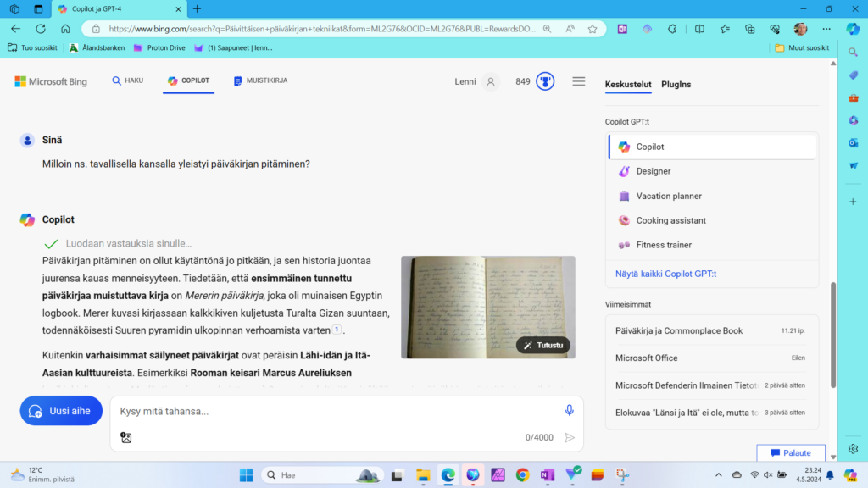Select the Cooking assistant GPT
The height and width of the screenshot is (488, 868).
pyautogui.click(x=712, y=220)
